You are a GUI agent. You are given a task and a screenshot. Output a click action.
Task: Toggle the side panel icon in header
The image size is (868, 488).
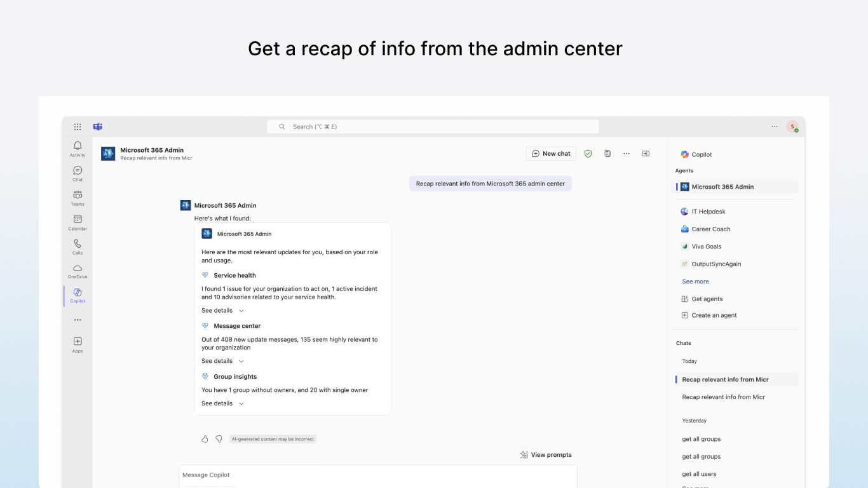pyautogui.click(x=646, y=154)
